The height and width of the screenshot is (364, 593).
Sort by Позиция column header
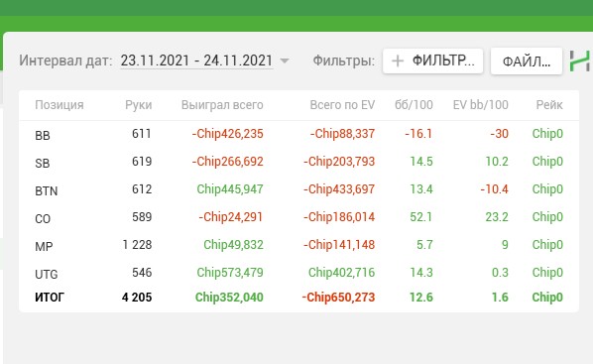point(59,105)
